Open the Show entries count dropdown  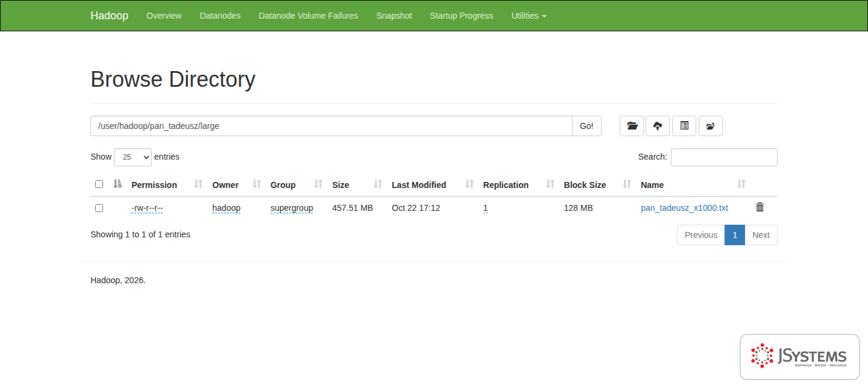133,157
